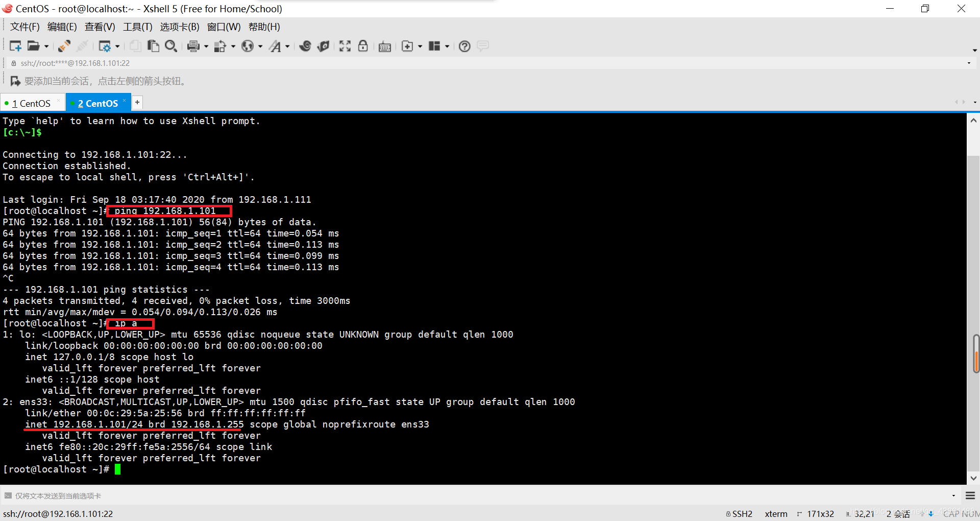
Task: Expand the address bar history dropdown
Action: pos(969,63)
